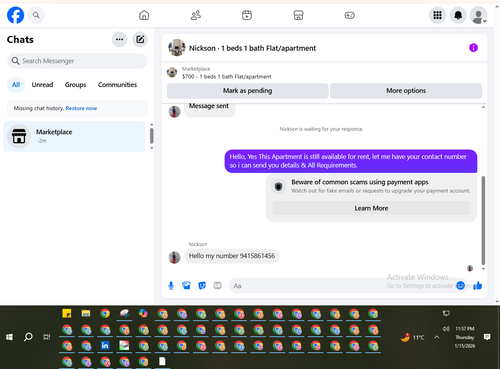Open Windows taskbar search
Screen dimensions: 500x369
click(28, 337)
